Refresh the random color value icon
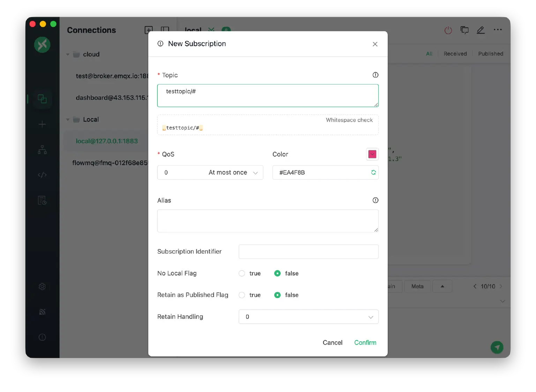The width and height of the screenshot is (536, 392). 373,172
